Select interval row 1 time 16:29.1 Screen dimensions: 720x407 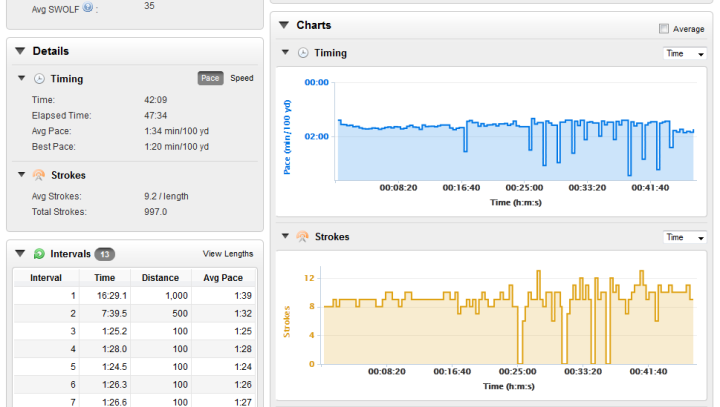[112, 296]
